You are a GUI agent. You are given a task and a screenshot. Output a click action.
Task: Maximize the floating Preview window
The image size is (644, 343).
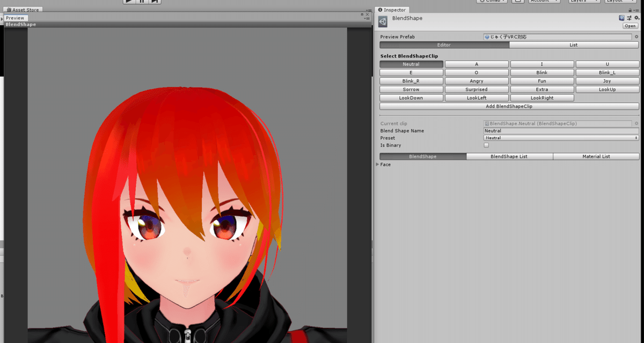pos(362,14)
